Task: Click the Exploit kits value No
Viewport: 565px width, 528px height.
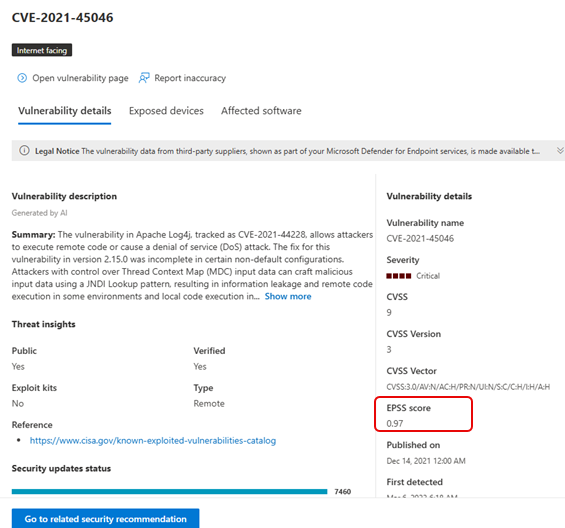Action: [x=18, y=404]
